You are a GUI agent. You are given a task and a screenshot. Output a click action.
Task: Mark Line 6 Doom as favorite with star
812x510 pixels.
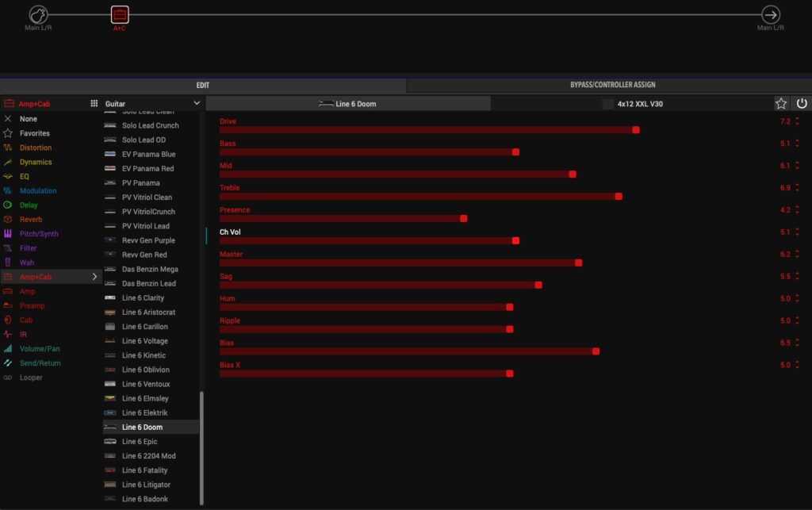tap(781, 103)
